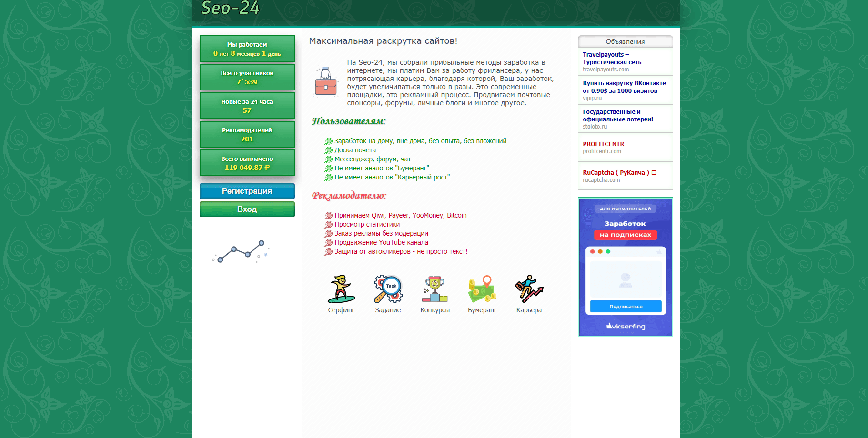Click the Конкурсы trophy podium icon
The width and height of the screenshot is (868, 438).
click(x=434, y=289)
